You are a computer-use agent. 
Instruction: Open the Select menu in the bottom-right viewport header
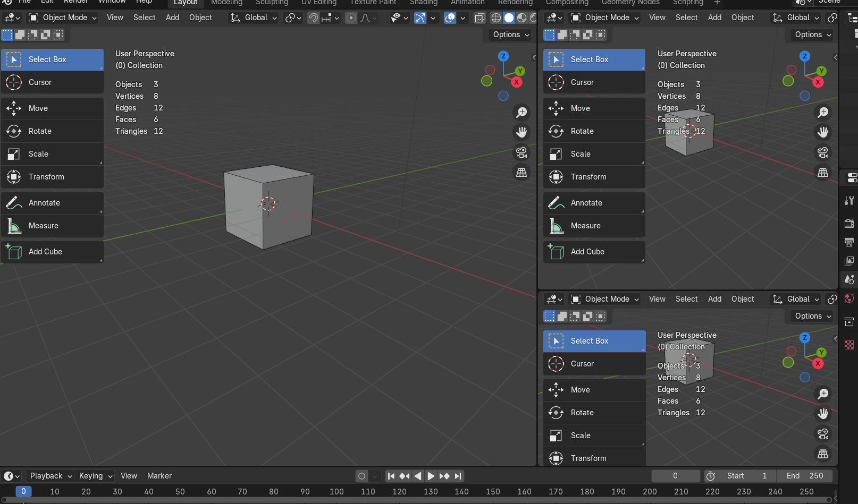687,299
